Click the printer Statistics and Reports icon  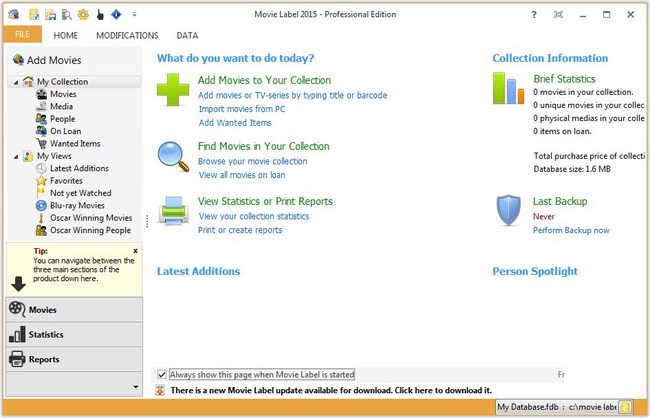click(x=174, y=210)
